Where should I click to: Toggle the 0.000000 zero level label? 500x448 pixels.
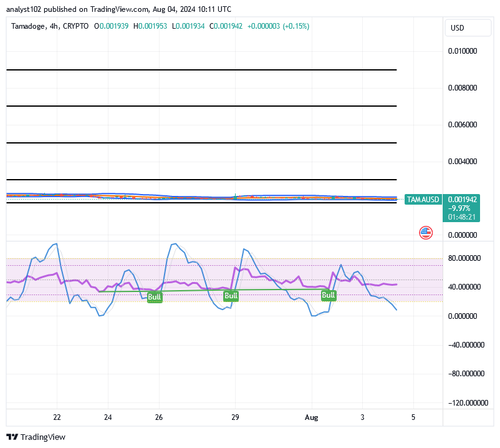(x=464, y=235)
